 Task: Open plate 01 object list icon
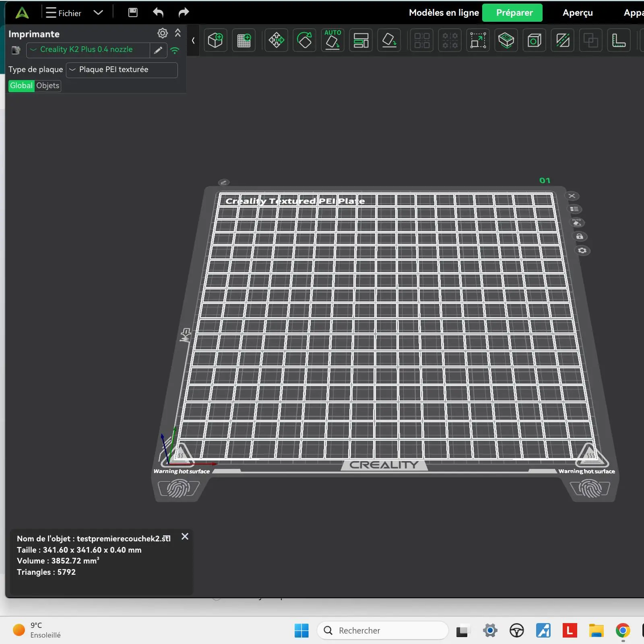574,209
